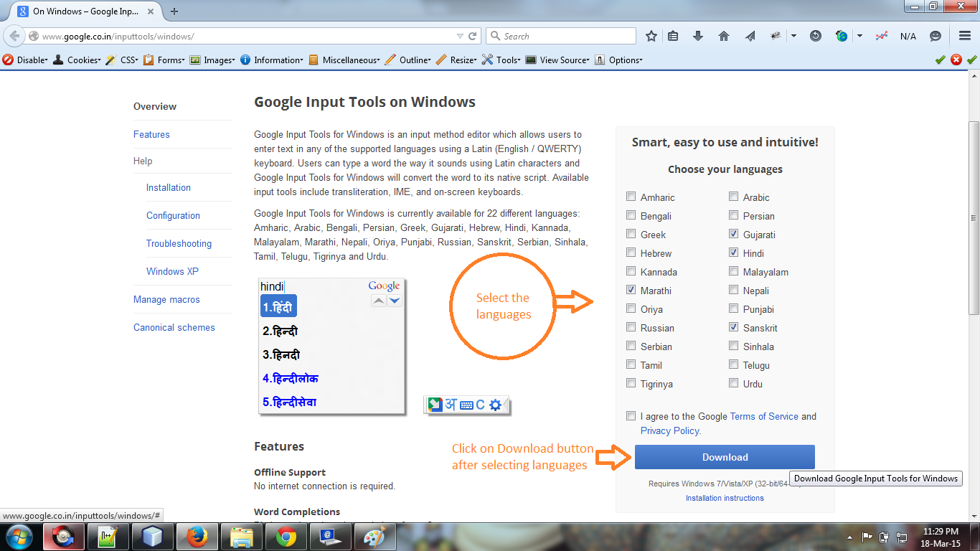This screenshot has height=551, width=980.
Task: Uncheck the Sanskrit checkbox
Action: 733,327
